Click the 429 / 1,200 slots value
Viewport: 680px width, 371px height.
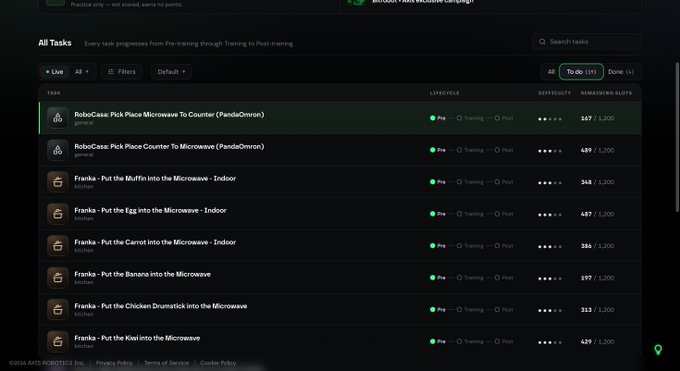pos(597,341)
